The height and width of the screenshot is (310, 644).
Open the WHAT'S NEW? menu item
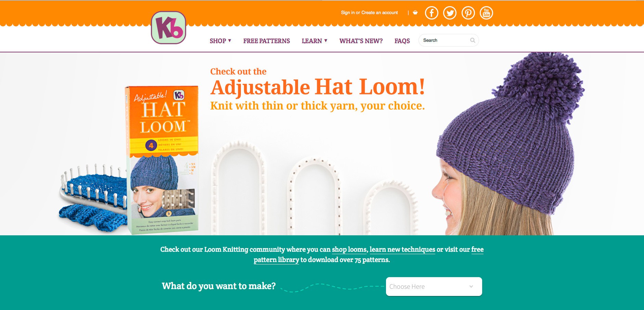point(361,41)
